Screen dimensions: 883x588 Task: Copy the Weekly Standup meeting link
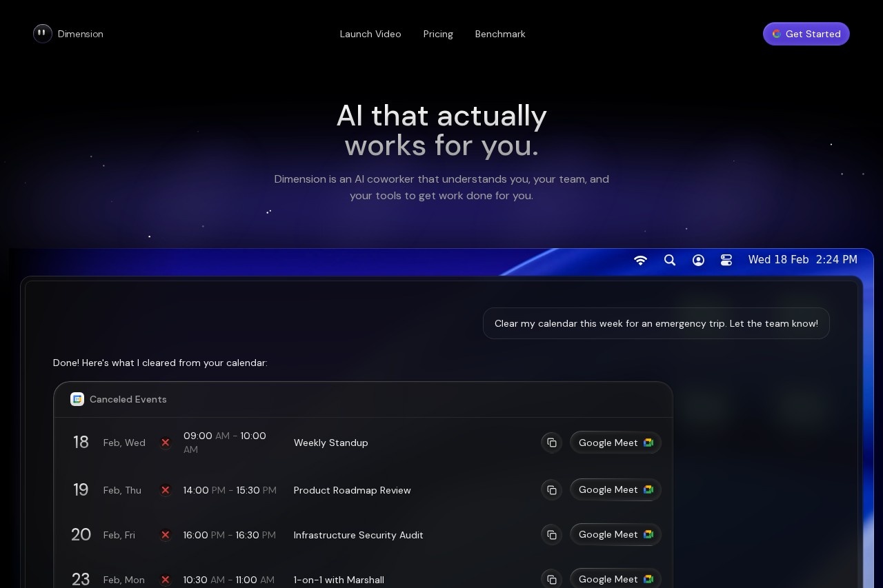[x=551, y=443]
